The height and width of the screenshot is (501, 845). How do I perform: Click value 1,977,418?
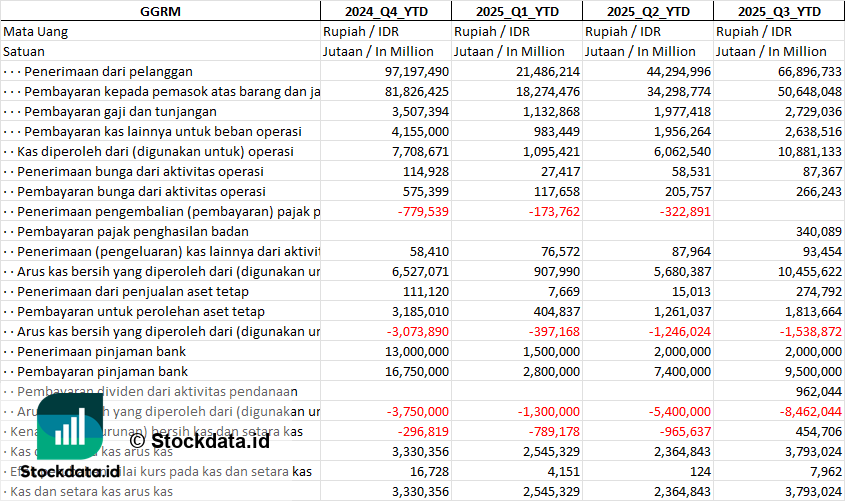point(682,112)
